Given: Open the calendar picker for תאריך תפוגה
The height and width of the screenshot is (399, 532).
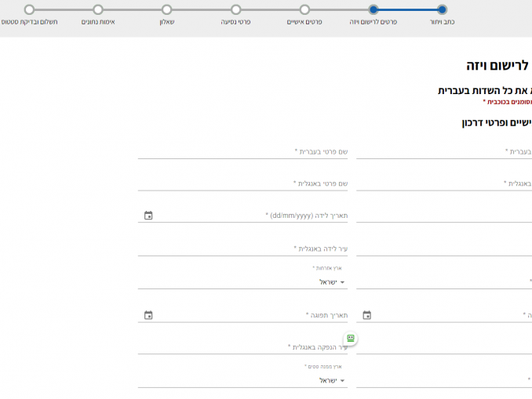Looking at the screenshot, I should point(148,315).
